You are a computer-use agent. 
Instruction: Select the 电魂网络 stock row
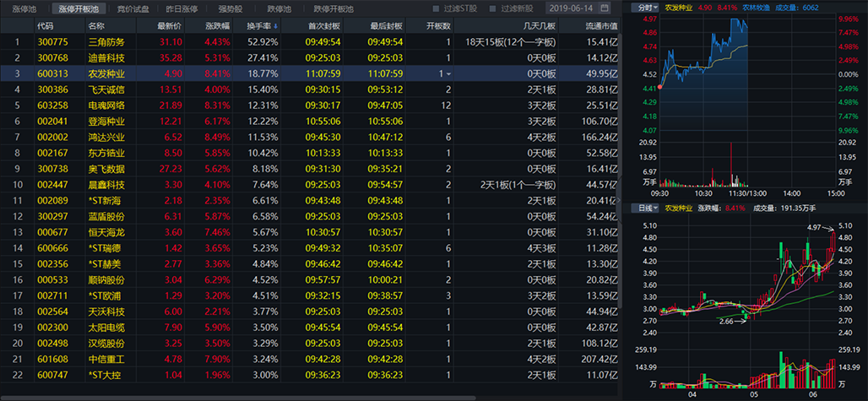pyautogui.click(x=309, y=105)
